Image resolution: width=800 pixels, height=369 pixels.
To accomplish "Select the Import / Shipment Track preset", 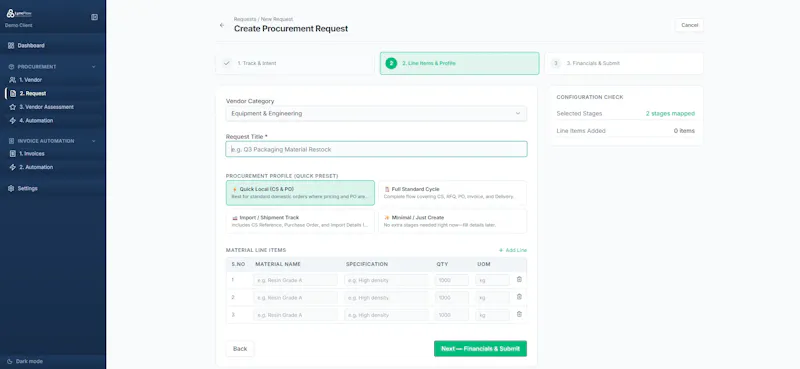I will [300, 221].
